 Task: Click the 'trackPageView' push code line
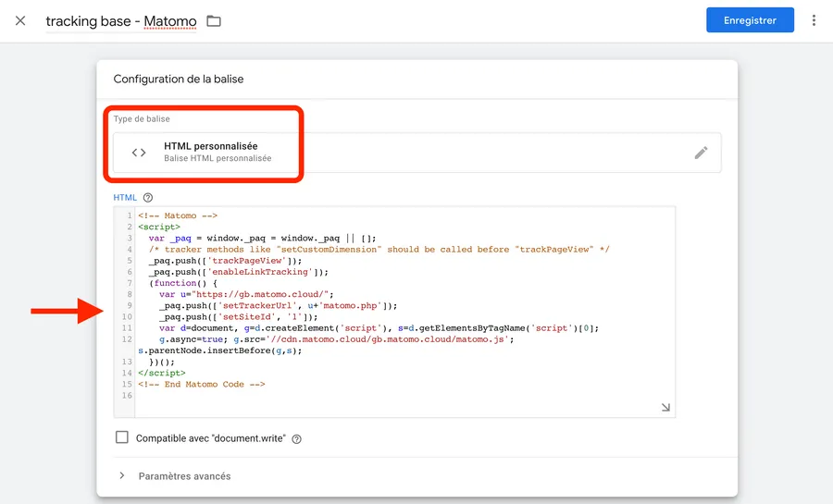tap(225, 261)
